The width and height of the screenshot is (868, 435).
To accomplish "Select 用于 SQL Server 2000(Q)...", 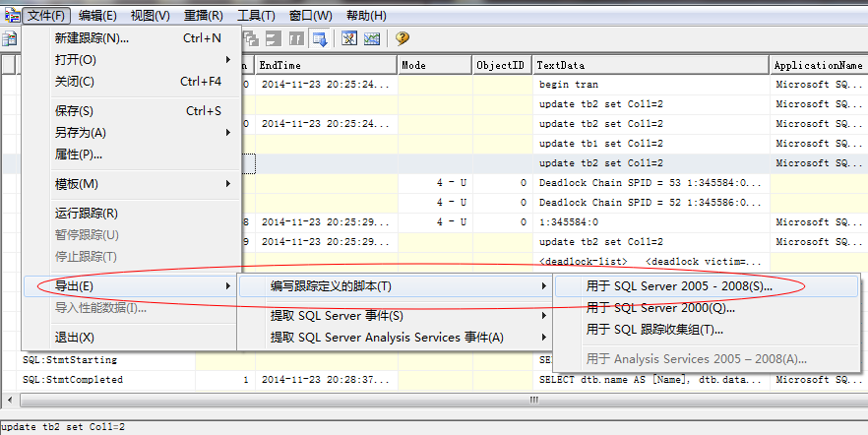I will coord(707,308).
